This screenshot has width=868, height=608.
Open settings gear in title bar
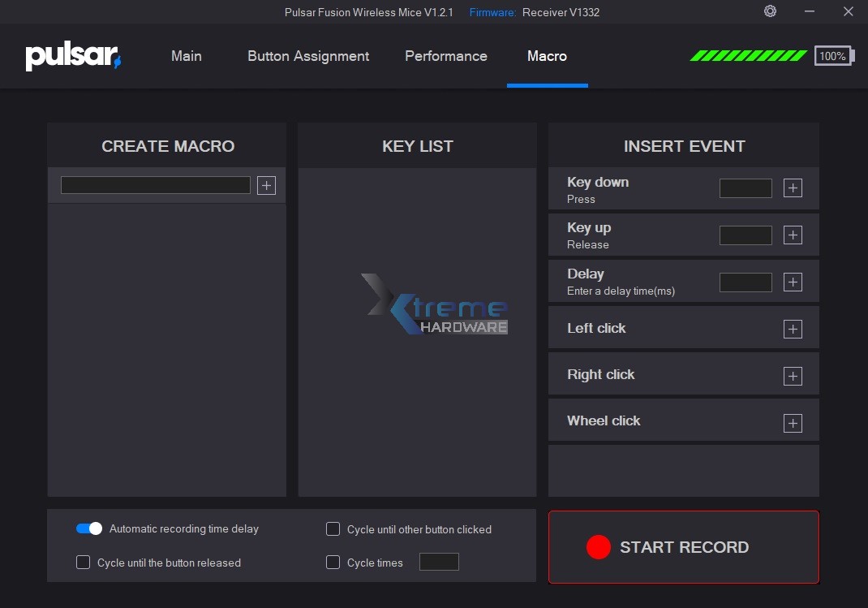coord(770,11)
